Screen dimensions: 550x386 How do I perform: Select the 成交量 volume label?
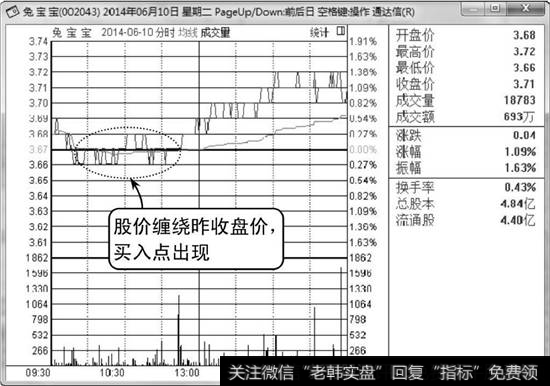coord(215,33)
